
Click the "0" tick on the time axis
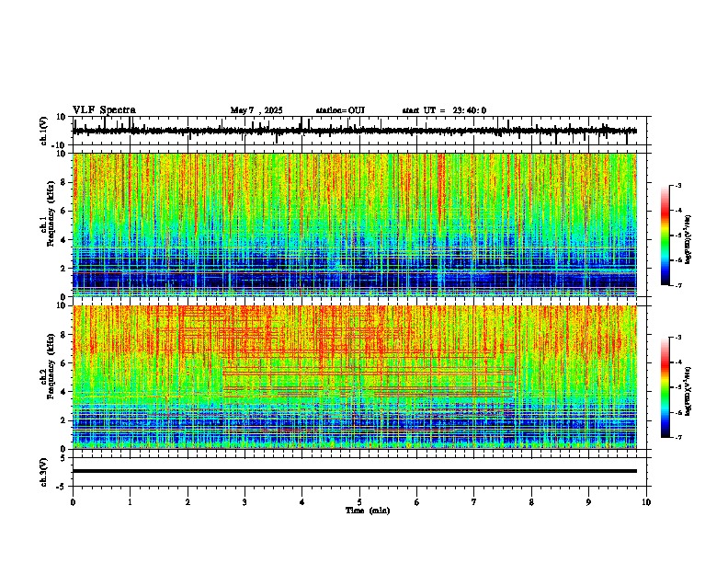pos(73,502)
